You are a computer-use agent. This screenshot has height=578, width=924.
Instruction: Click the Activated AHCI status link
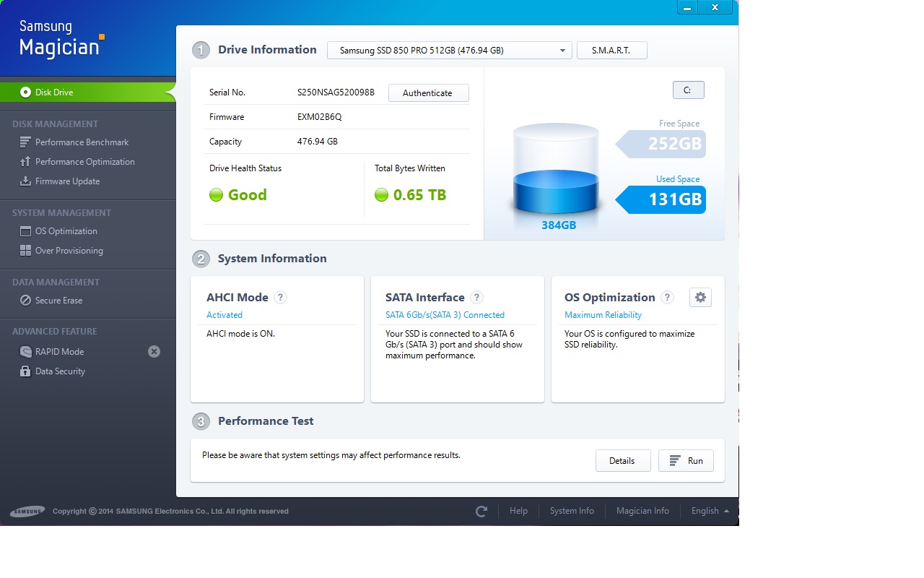click(x=225, y=315)
